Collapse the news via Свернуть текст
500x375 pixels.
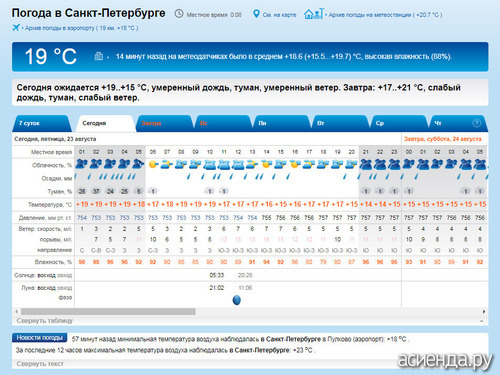tap(40, 364)
